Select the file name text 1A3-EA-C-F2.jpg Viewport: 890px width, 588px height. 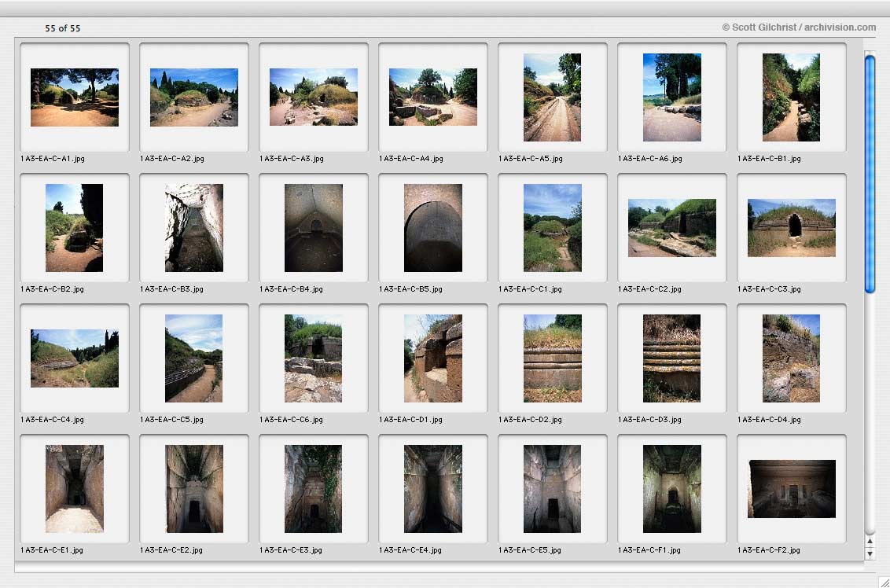(769, 550)
